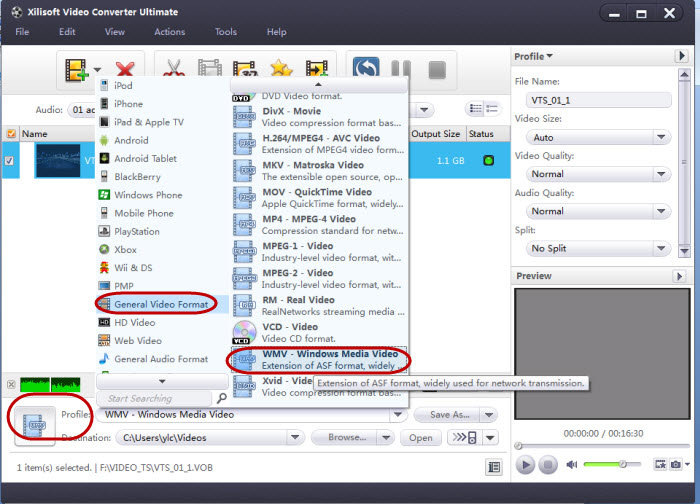Toggle the select-all checkbox beside Name header
The width and height of the screenshot is (700, 504).
[x=11, y=133]
